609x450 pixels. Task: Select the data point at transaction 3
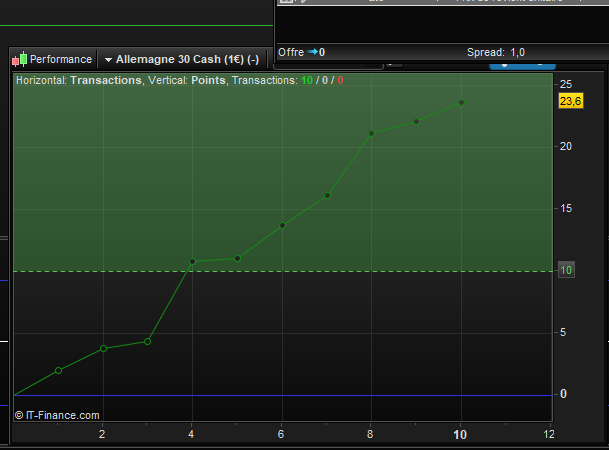pyautogui.click(x=148, y=342)
